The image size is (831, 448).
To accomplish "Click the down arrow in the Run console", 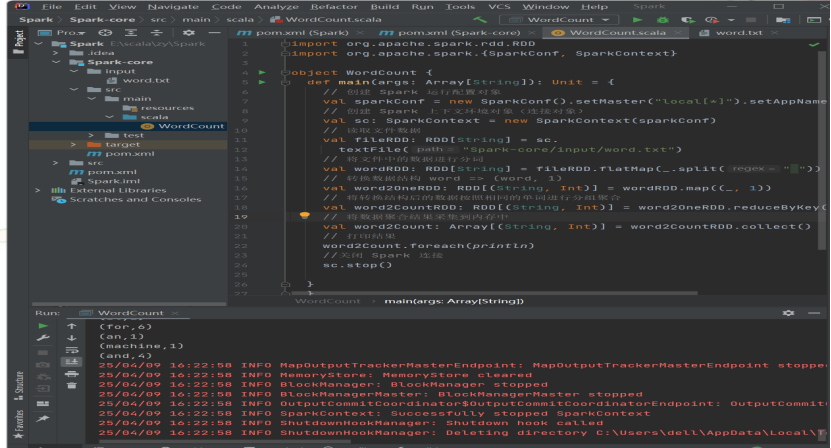I will tap(72, 338).
